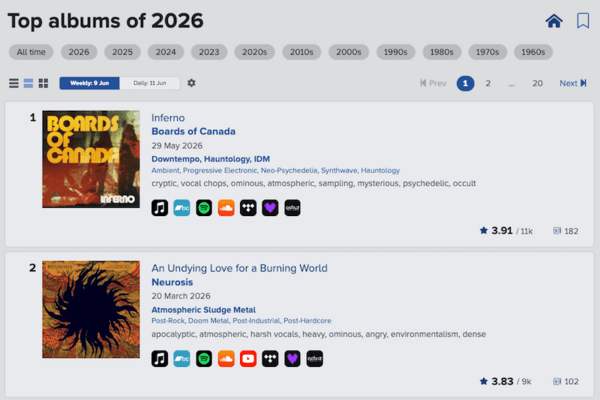This screenshot has height=400, width=600.
Task: Select the All time filter
Action: (x=31, y=52)
